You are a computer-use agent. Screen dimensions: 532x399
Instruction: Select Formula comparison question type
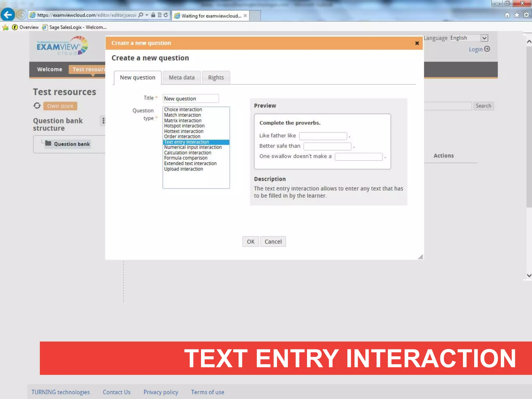point(196,158)
